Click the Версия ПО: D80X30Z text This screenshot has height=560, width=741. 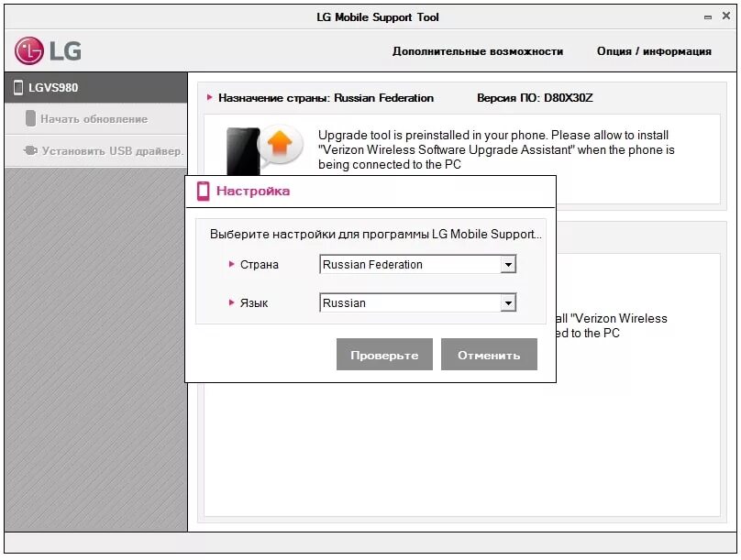click(x=535, y=98)
